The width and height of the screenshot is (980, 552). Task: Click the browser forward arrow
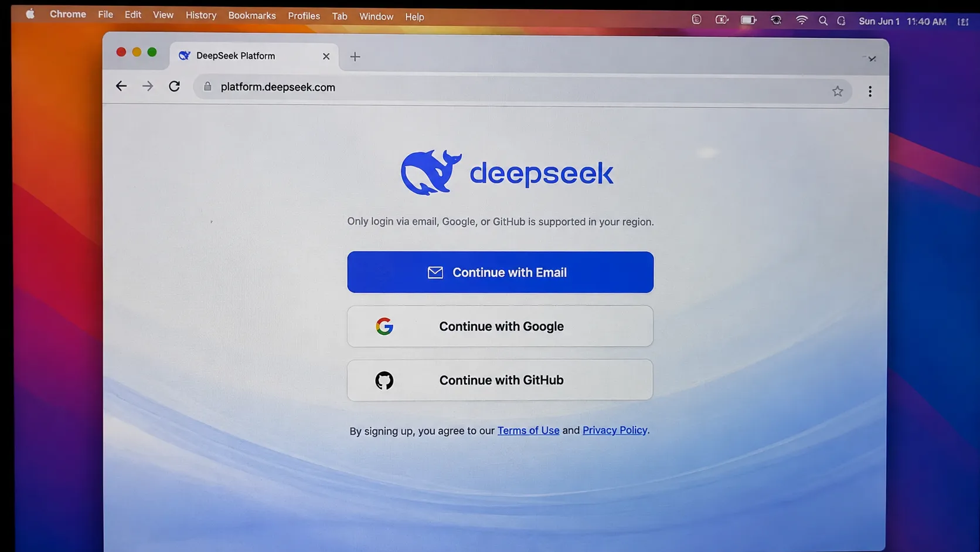[x=148, y=86]
